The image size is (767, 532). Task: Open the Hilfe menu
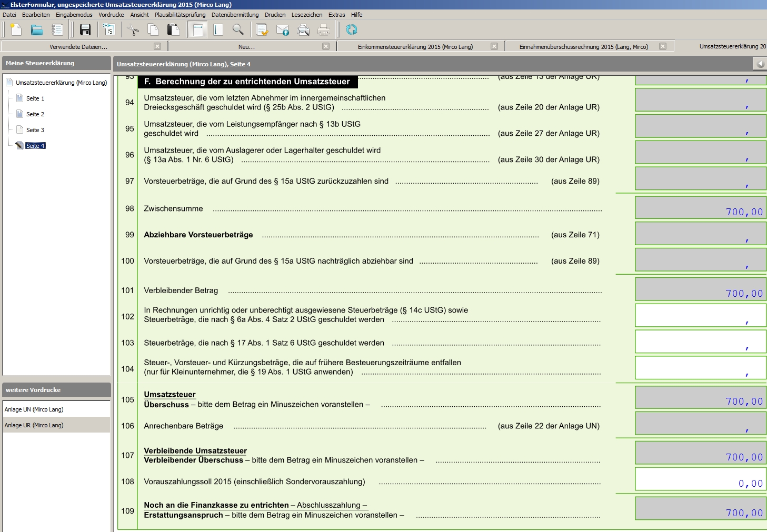point(357,15)
